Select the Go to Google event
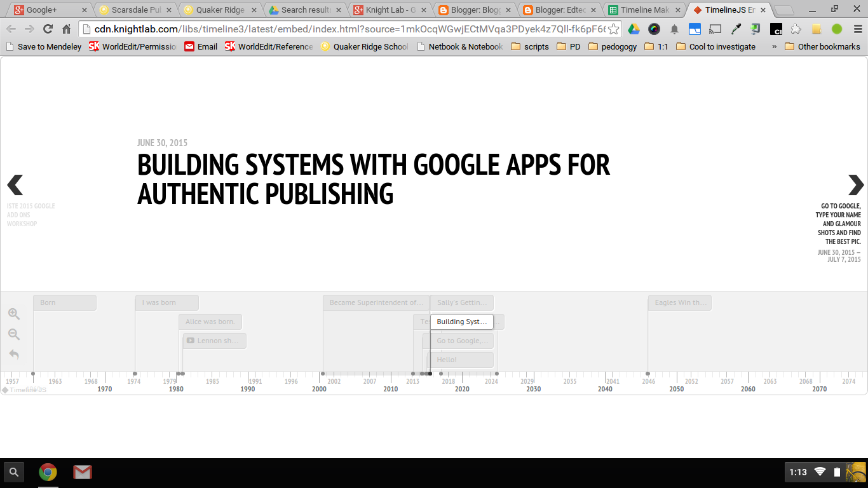868x488 pixels. tap(462, 341)
